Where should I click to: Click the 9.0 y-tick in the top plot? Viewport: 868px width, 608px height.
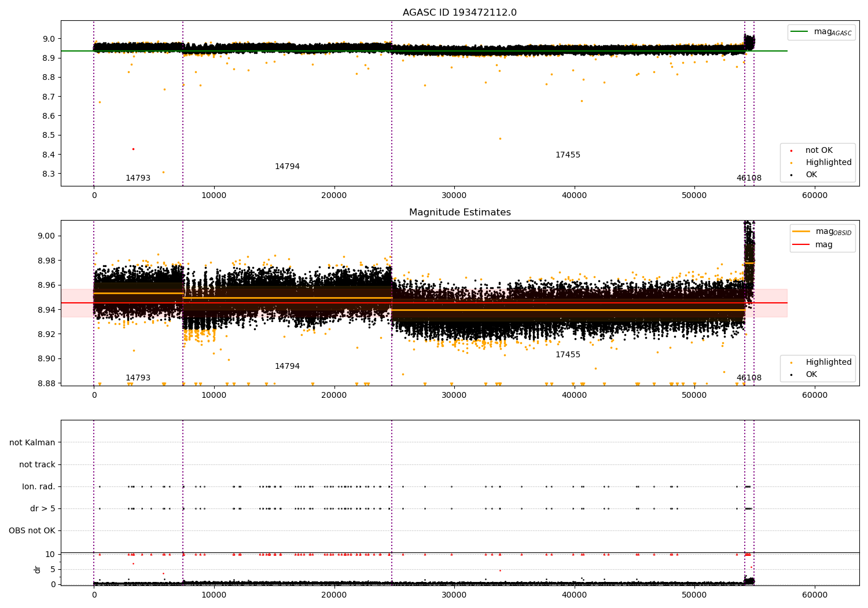coord(49,39)
